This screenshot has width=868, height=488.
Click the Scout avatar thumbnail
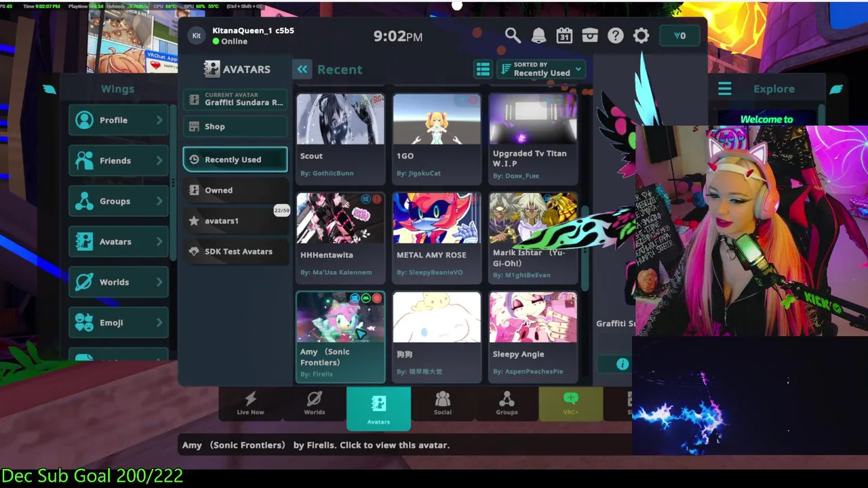340,119
